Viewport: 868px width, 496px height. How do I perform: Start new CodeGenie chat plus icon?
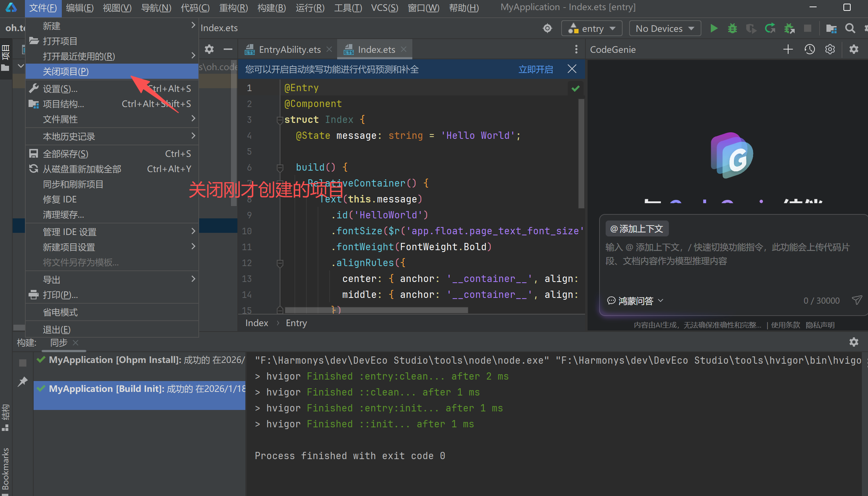click(x=788, y=50)
